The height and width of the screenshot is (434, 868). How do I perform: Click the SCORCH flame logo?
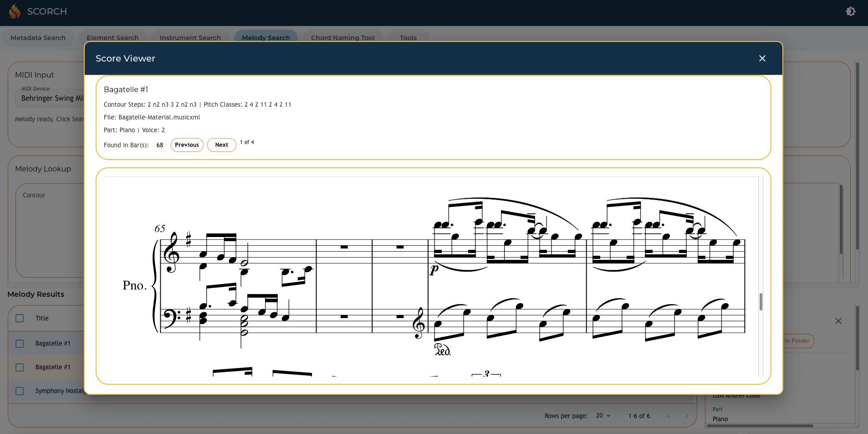(x=15, y=11)
